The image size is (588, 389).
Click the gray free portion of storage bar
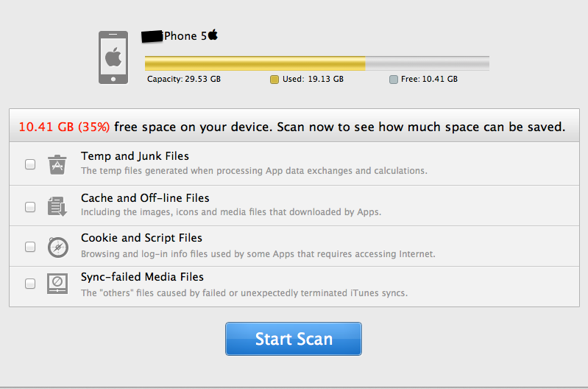coord(427,63)
